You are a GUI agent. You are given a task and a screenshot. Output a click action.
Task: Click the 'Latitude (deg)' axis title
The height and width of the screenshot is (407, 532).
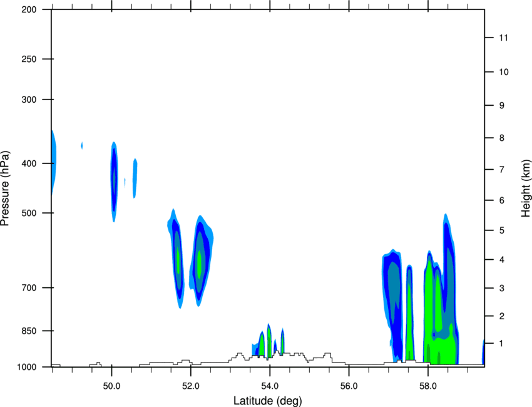coord(267,401)
